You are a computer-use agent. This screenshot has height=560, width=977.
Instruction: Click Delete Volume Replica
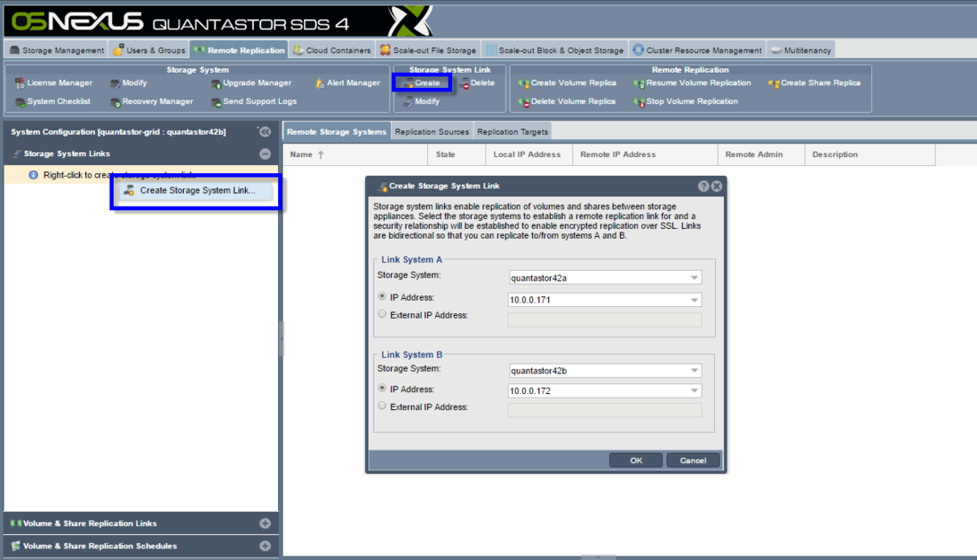click(x=567, y=101)
